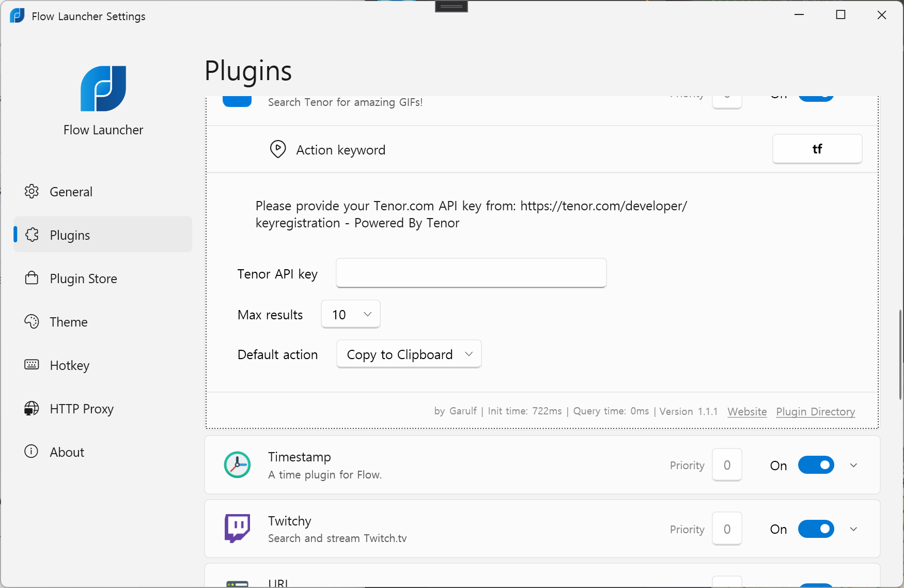The height and width of the screenshot is (588, 904).
Task: Select the Twitchy plugin title
Action: [290, 521]
